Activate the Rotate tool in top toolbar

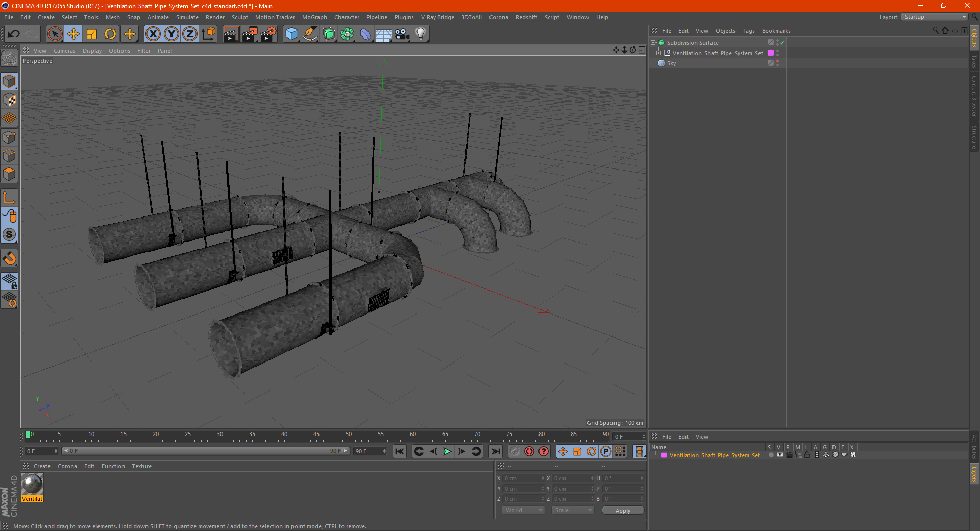pyautogui.click(x=110, y=34)
